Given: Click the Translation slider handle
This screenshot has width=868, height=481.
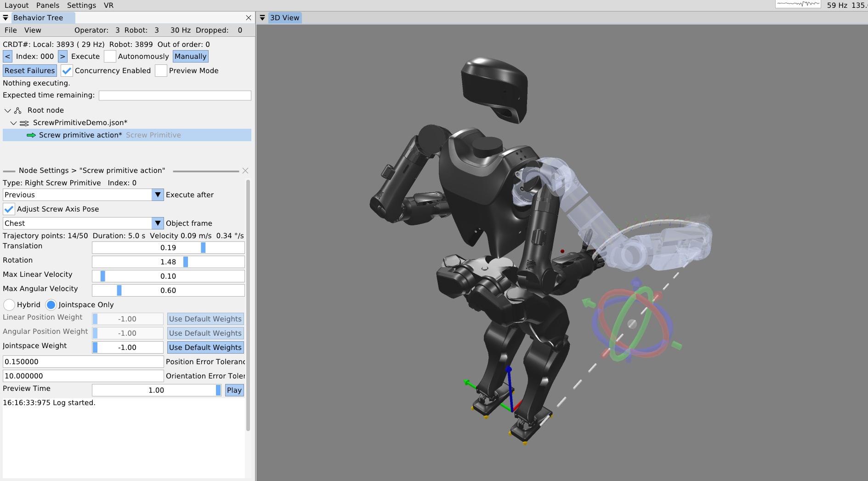Looking at the screenshot, I should [x=203, y=248].
